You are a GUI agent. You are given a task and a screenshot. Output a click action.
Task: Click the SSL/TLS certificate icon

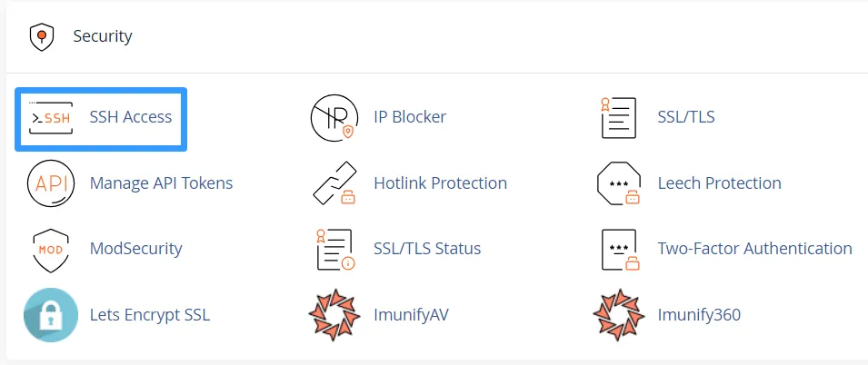click(x=619, y=118)
